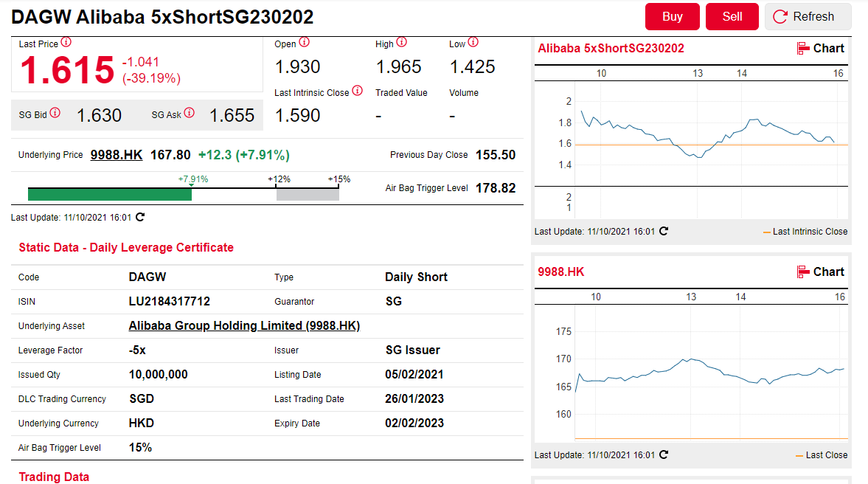The image size is (868, 484).
Task: Click the price change -1.041 (-39.19%)
Action: pyautogui.click(x=151, y=70)
